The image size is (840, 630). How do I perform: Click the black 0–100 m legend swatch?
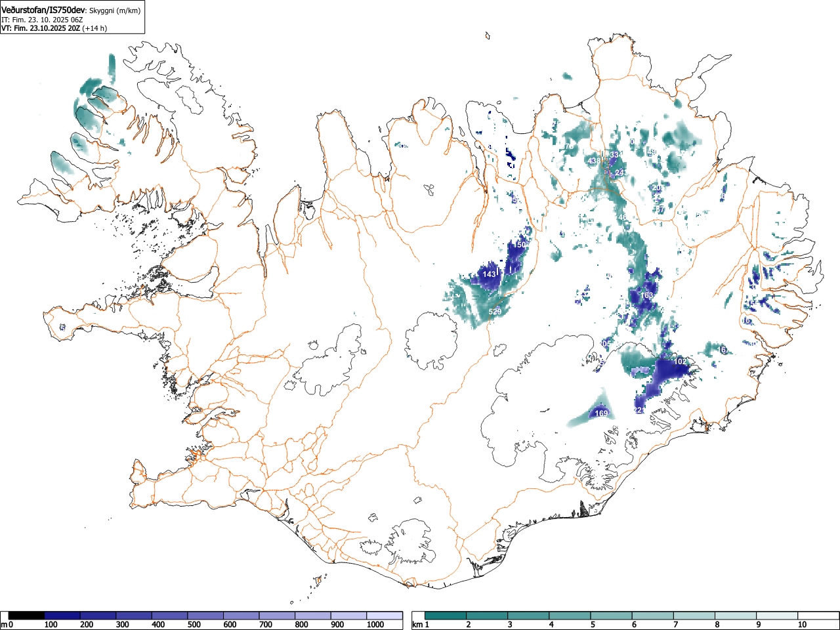pos(26,616)
